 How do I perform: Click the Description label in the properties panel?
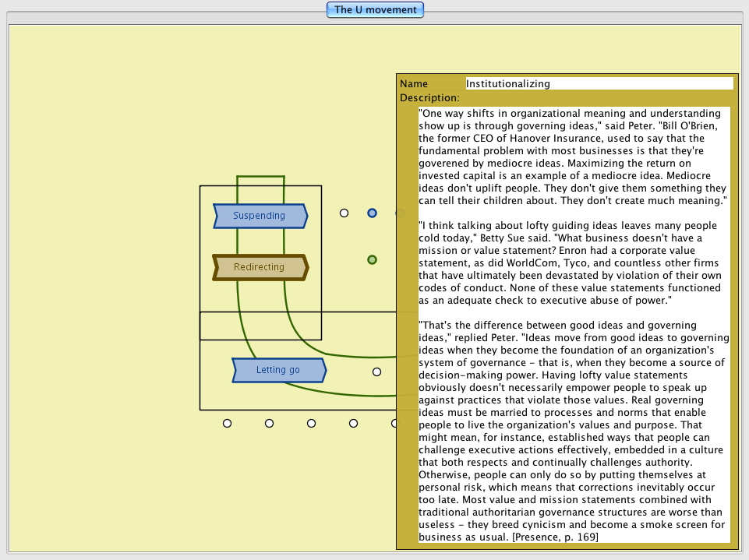[x=429, y=98]
